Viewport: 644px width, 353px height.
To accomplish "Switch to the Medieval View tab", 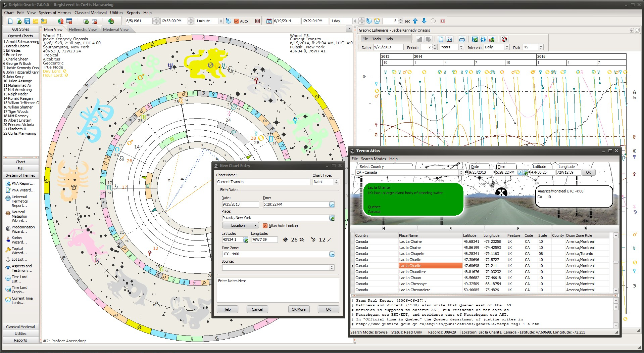I will tap(116, 30).
